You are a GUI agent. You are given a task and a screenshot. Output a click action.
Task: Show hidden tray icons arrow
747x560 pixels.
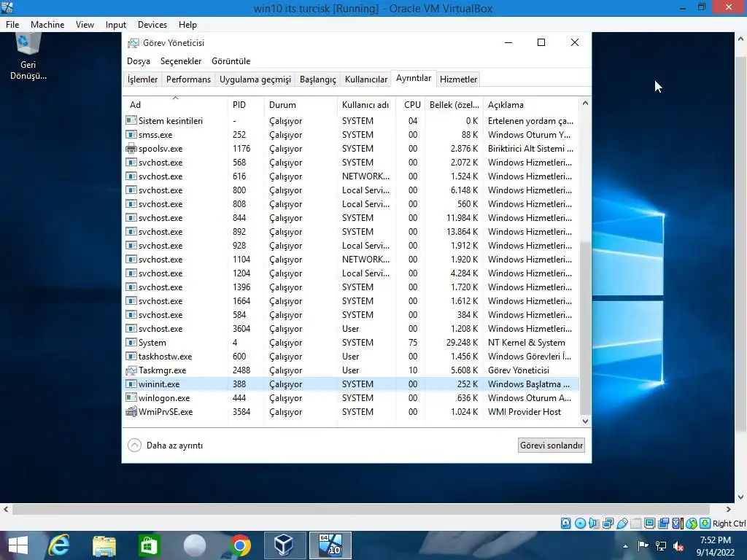tap(625, 546)
